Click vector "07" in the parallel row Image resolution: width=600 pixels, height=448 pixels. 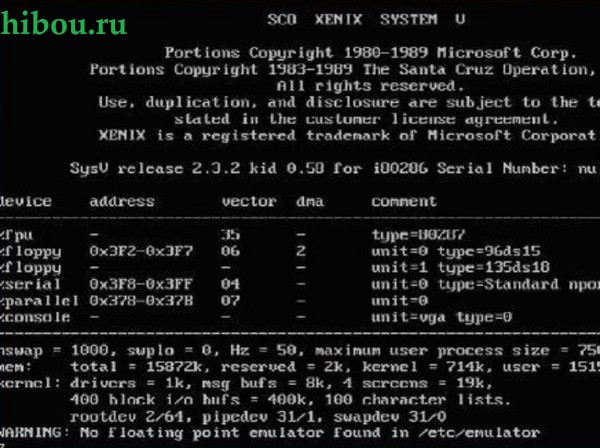click(x=230, y=300)
